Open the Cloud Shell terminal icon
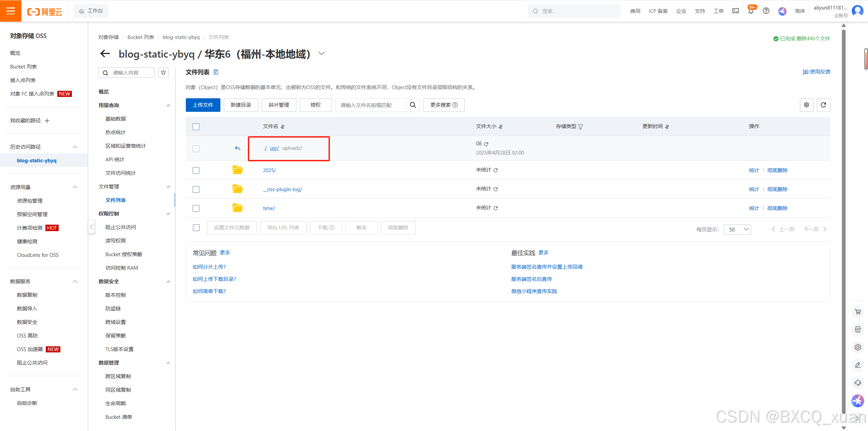 tap(735, 11)
